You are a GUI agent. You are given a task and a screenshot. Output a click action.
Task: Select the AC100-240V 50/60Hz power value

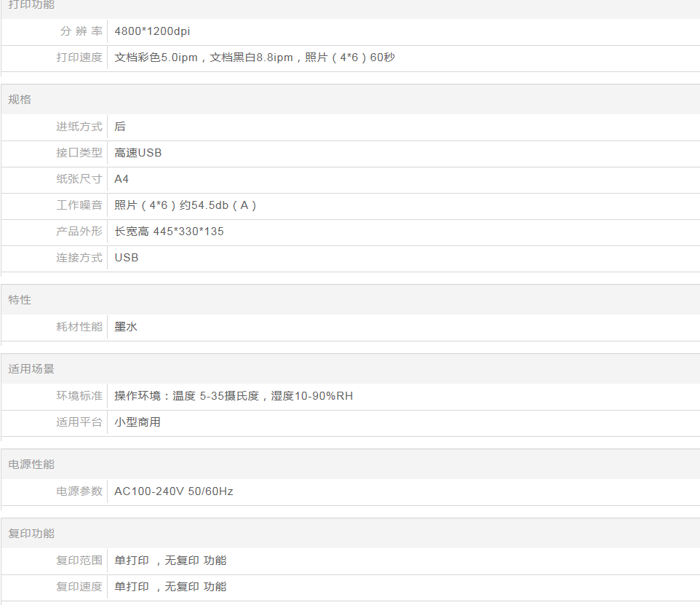point(174,491)
